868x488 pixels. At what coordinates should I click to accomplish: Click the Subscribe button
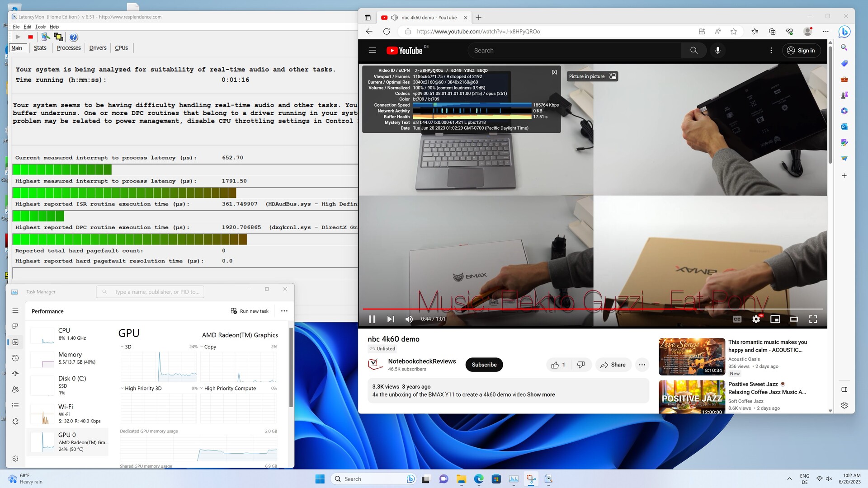click(484, 365)
